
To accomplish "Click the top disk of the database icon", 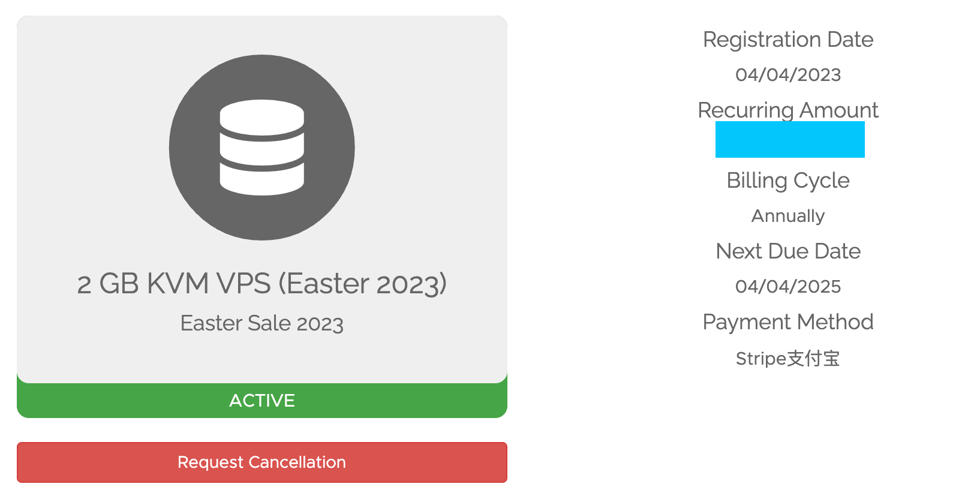I will tap(261, 117).
